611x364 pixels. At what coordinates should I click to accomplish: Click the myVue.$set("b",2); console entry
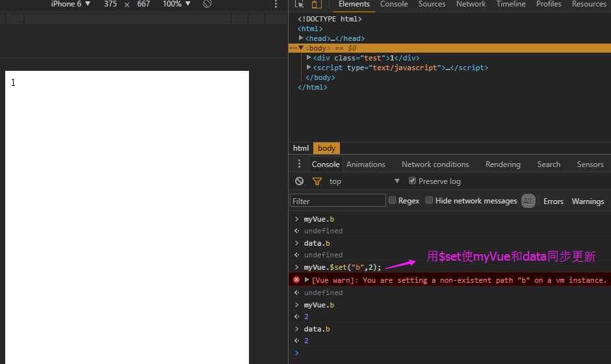(342, 267)
